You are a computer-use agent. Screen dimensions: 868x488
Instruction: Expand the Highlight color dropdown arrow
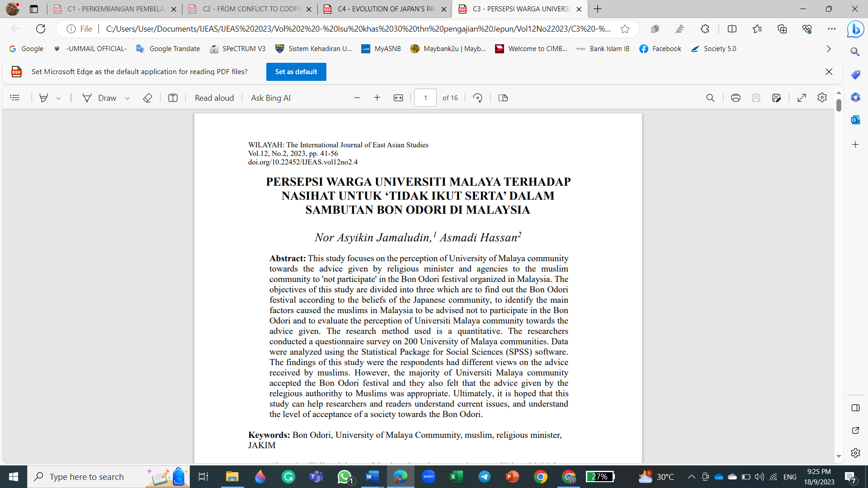click(x=59, y=98)
